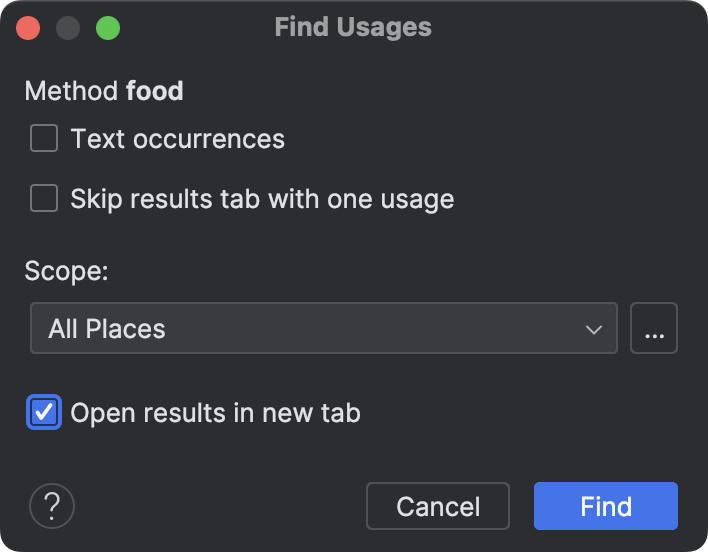Click the ellipsis button beside Scope
Screen dimensions: 708x552
654,329
